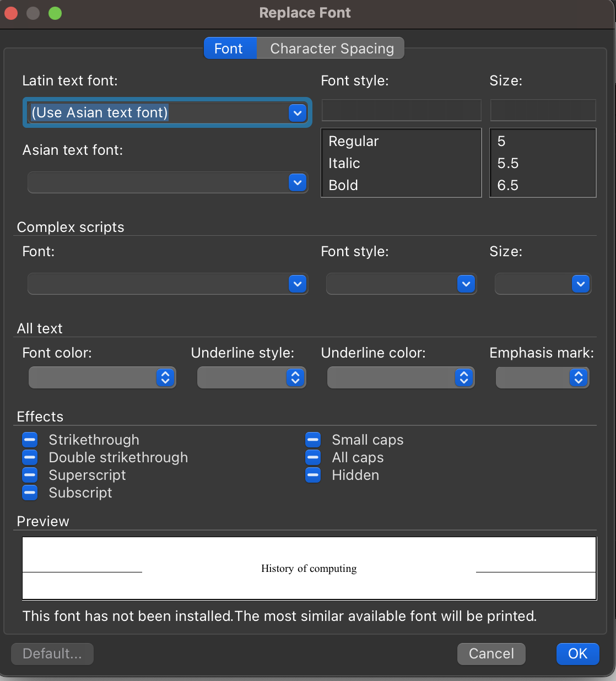The height and width of the screenshot is (681, 616).
Task: Open the Font color picker popup
Action: click(x=102, y=377)
